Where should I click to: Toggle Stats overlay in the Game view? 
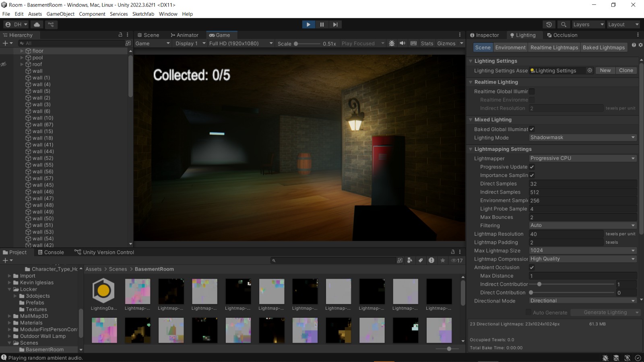point(427,43)
